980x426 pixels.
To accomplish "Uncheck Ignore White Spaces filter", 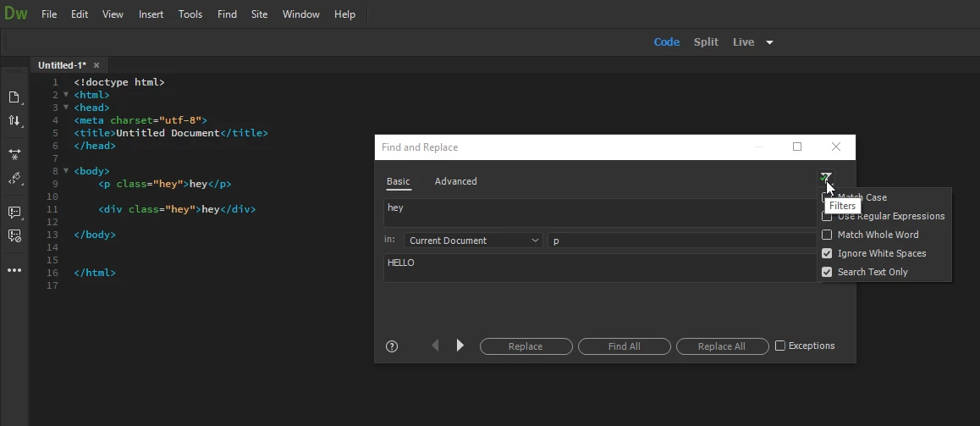I will click(x=827, y=253).
